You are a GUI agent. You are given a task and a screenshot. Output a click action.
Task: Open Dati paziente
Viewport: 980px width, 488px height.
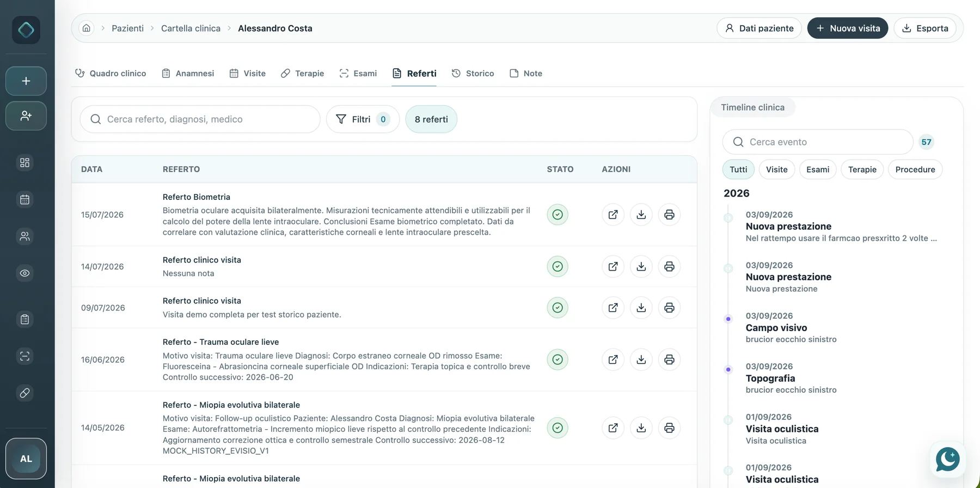(759, 28)
